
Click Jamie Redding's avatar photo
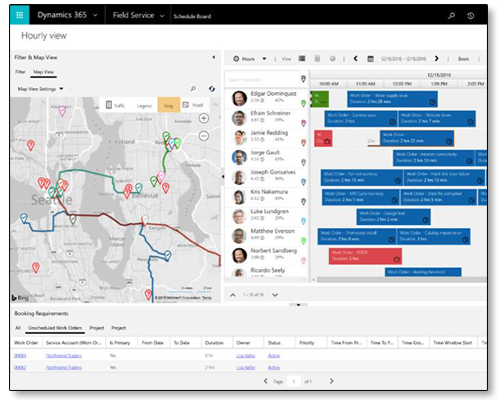pos(239,137)
